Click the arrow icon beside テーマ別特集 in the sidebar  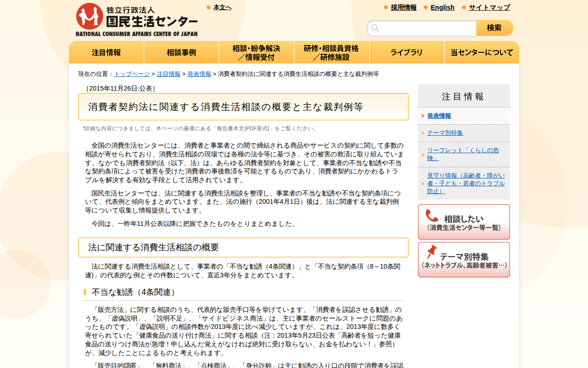point(423,132)
